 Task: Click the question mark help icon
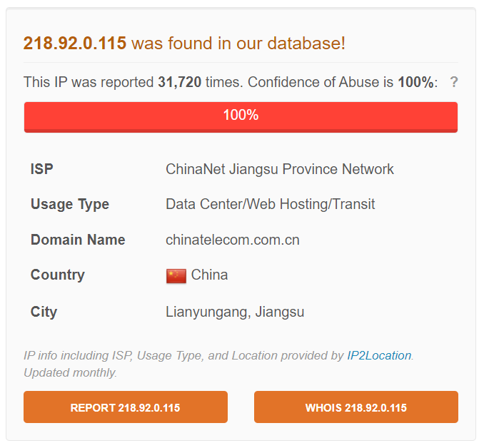coord(454,82)
